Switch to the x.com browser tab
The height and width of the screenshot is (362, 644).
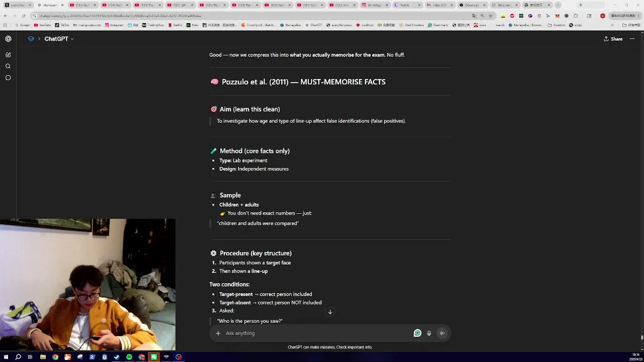[x=18, y=5]
